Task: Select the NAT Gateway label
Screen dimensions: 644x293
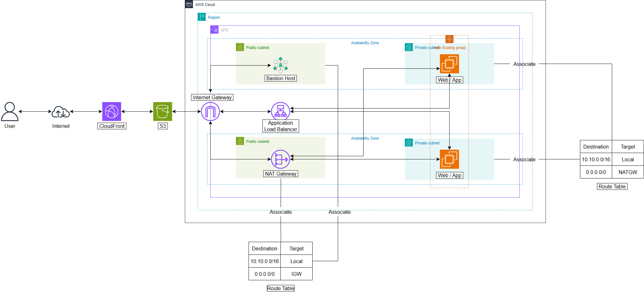Action: (x=281, y=174)
